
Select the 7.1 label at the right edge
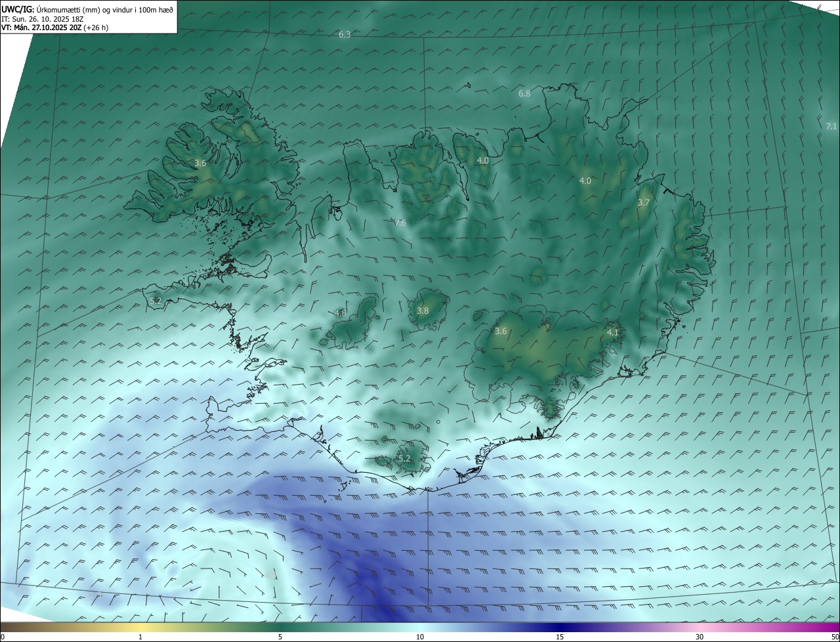[x=831, y=126]
